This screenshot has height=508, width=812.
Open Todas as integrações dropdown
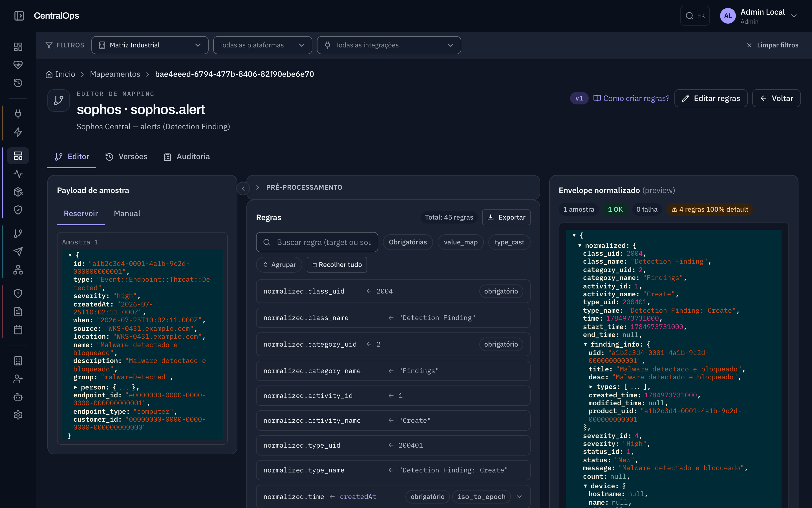[x=389, y=45]
